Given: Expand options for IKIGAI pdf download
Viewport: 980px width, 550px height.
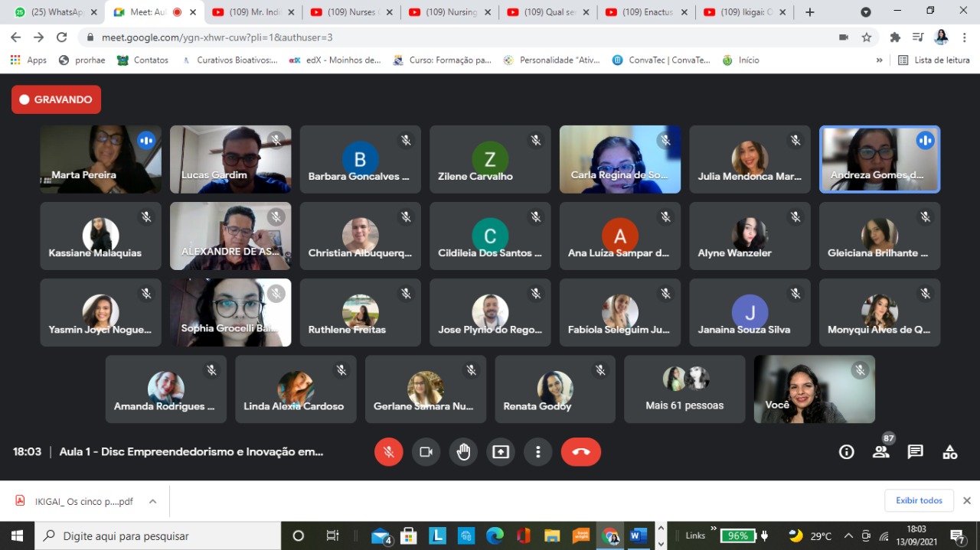Looking at the screenshot, I should (x=153, y=501).
